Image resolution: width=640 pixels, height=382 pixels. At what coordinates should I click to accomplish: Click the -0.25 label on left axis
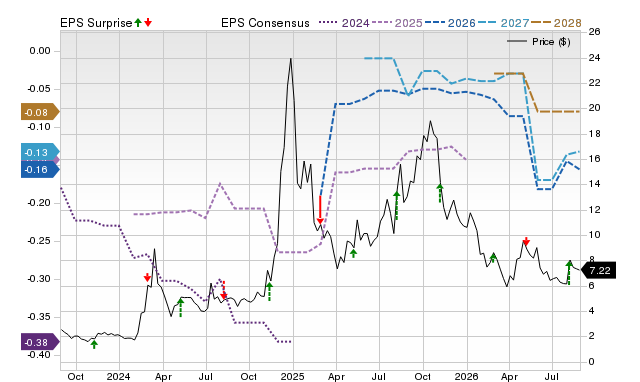[x=39, y=241]
